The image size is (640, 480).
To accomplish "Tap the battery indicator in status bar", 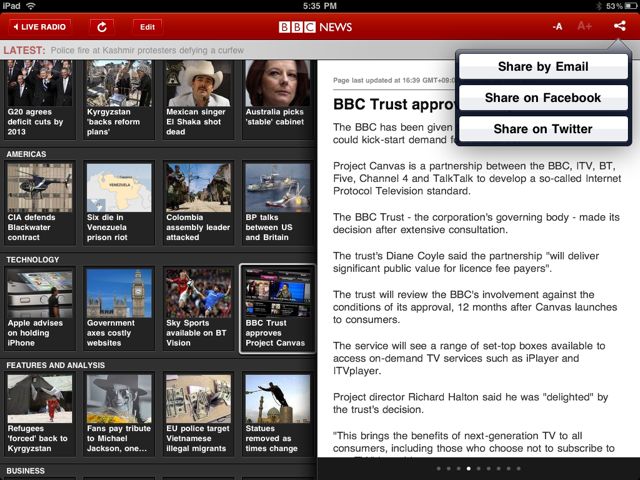I will pyautogui.click(x=630, y=6).
